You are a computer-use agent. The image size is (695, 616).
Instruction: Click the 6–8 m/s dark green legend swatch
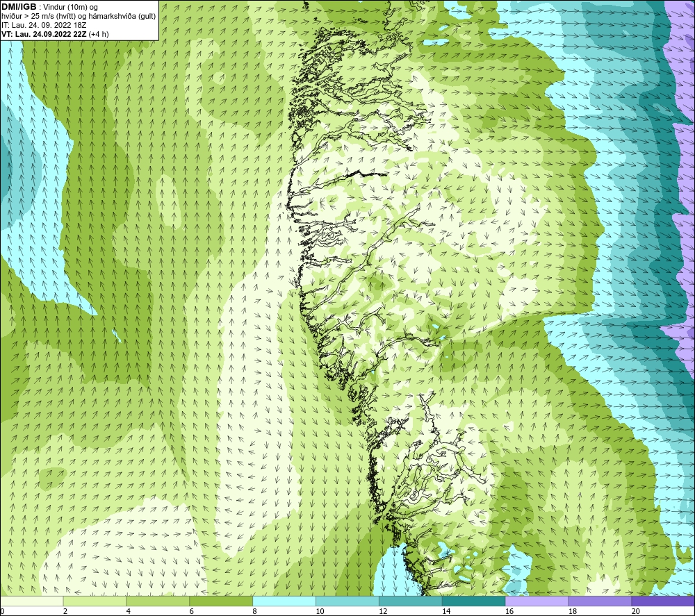[221, 601]
